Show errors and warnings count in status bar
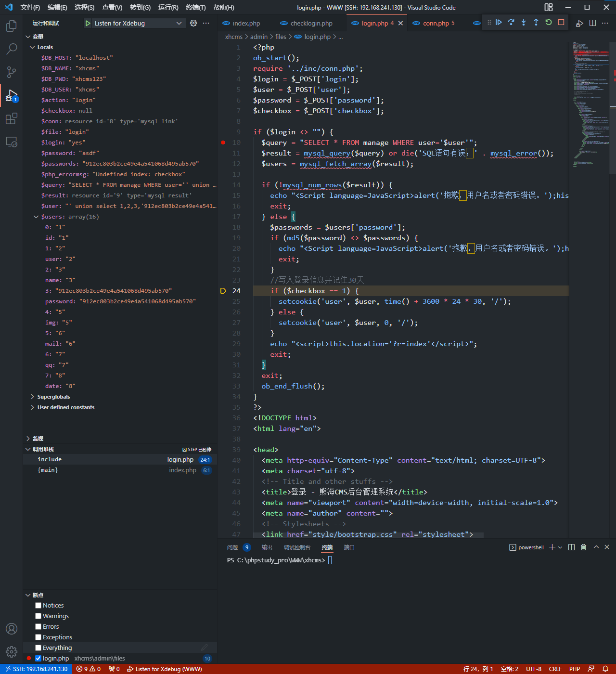Viewport: 616px width, 674px height. (x=89, y=669)
